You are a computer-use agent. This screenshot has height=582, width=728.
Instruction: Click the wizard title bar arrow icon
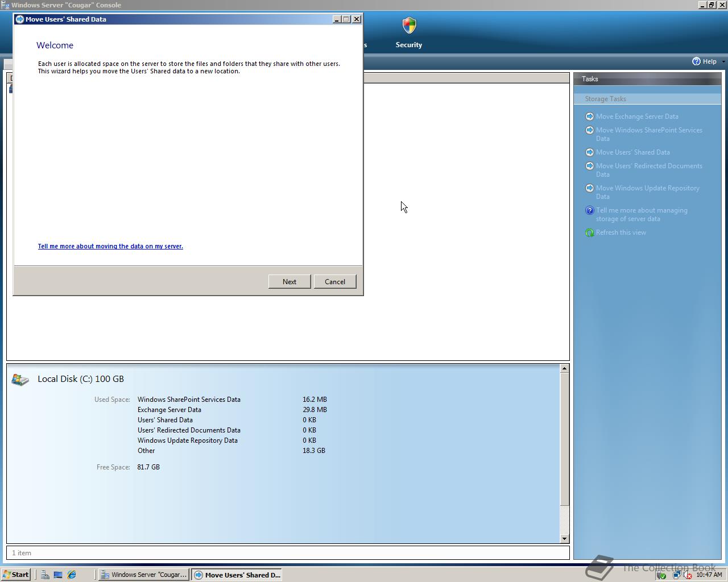(19, 19)
